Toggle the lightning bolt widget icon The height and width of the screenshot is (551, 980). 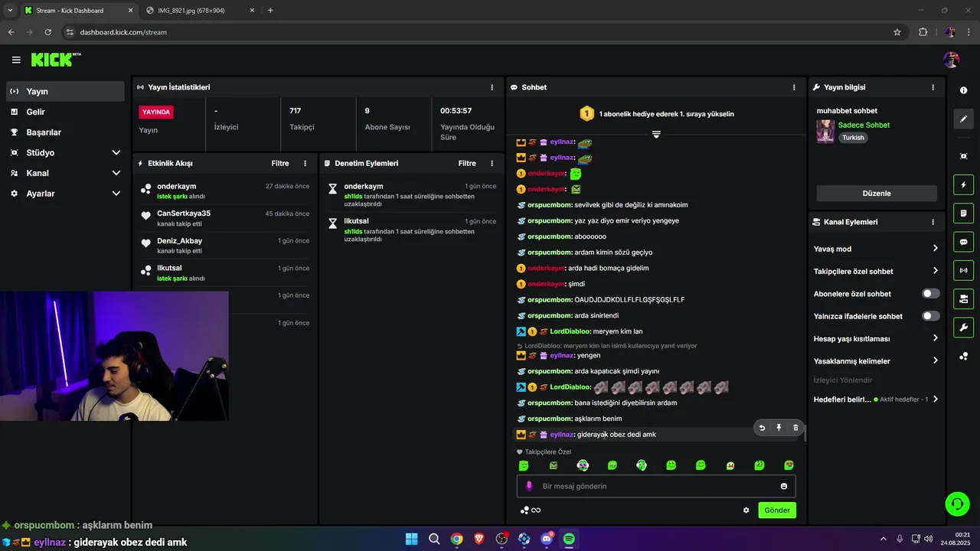coord(963,184)
